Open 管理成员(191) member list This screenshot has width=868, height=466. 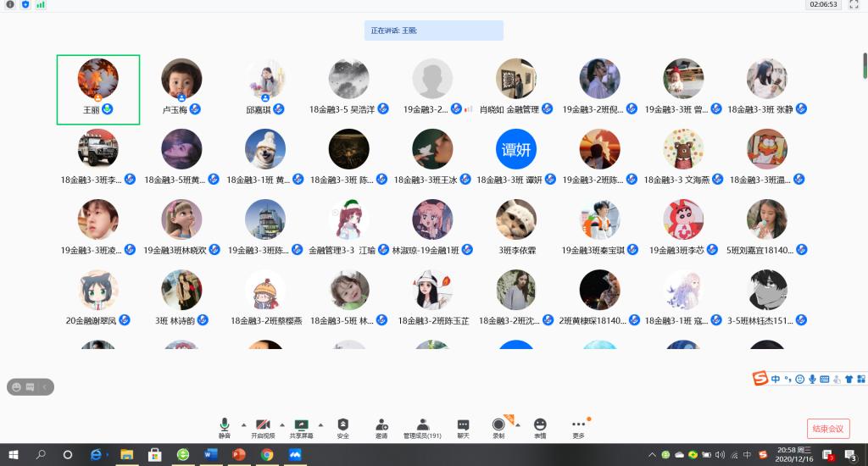[x=422, y=427]
